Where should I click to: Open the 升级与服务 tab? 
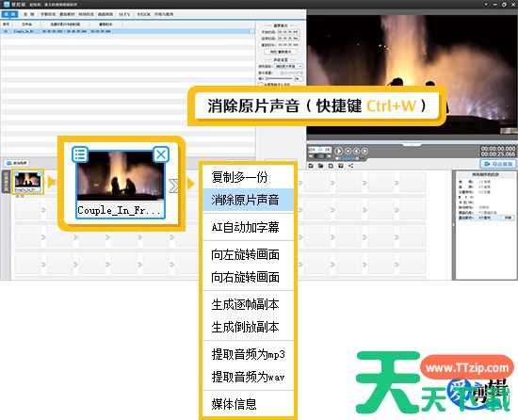164,14
